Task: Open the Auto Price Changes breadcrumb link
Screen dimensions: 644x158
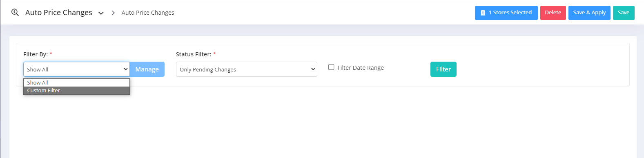Action: coord(148,13)
